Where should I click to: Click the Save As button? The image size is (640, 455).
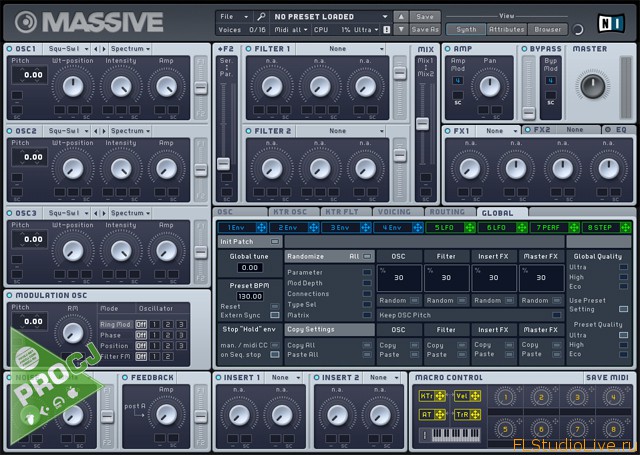425,30
